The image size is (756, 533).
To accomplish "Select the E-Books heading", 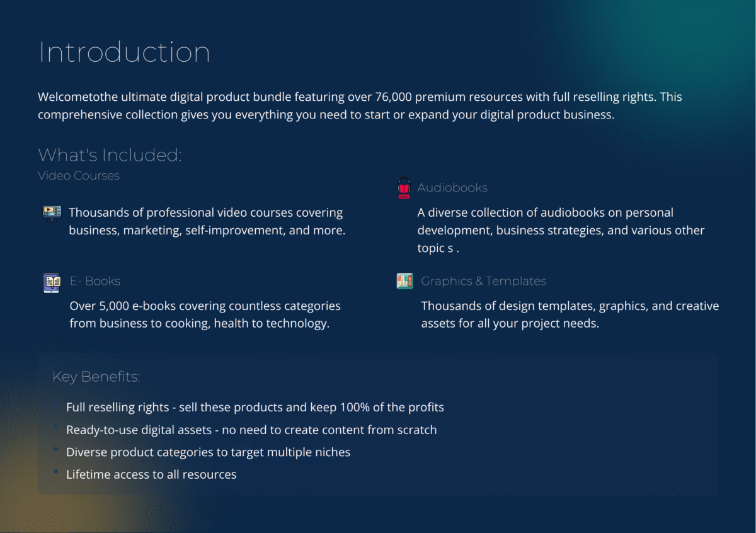I will point(95,281).
